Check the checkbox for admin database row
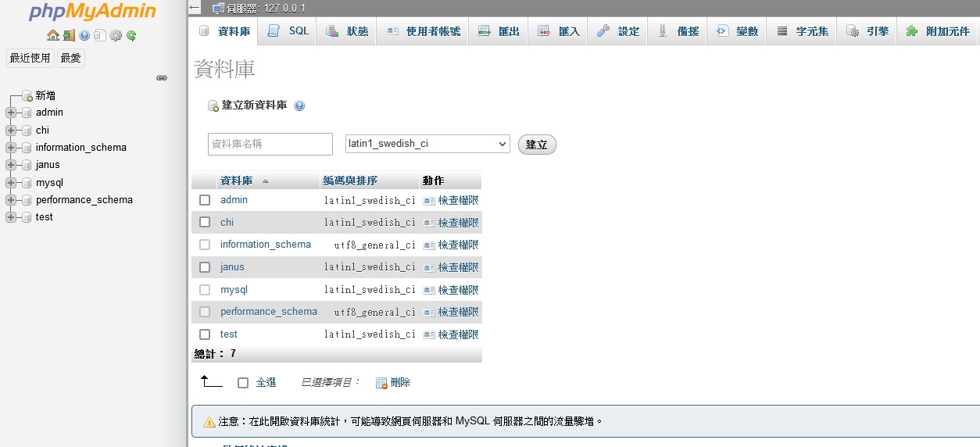980x447 pixels. point(205,200)
